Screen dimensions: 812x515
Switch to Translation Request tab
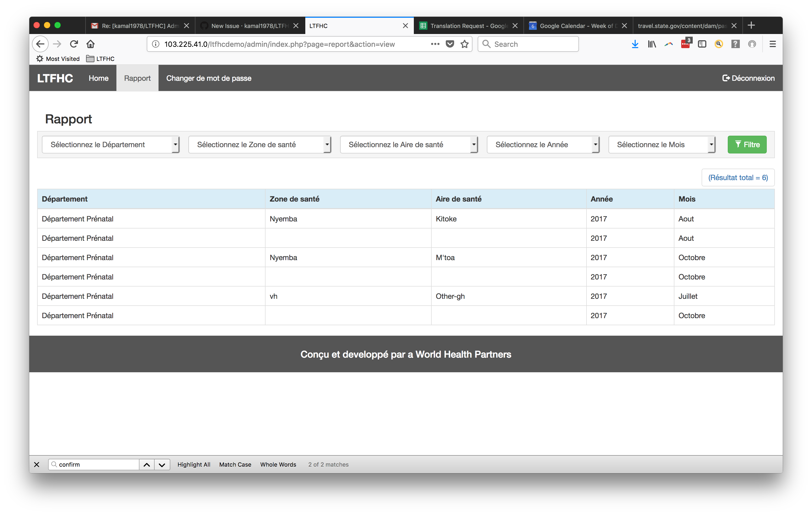(468, 26)
